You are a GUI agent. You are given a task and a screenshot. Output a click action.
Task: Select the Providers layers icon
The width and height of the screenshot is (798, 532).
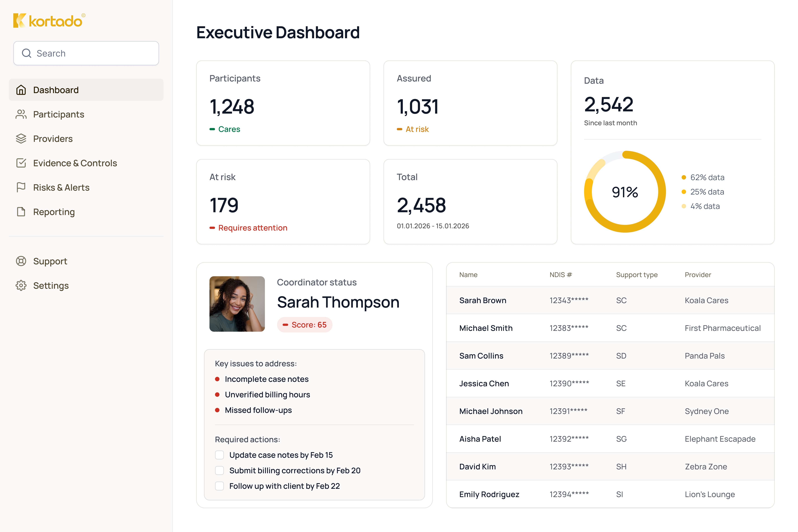[x=21, y=138]
